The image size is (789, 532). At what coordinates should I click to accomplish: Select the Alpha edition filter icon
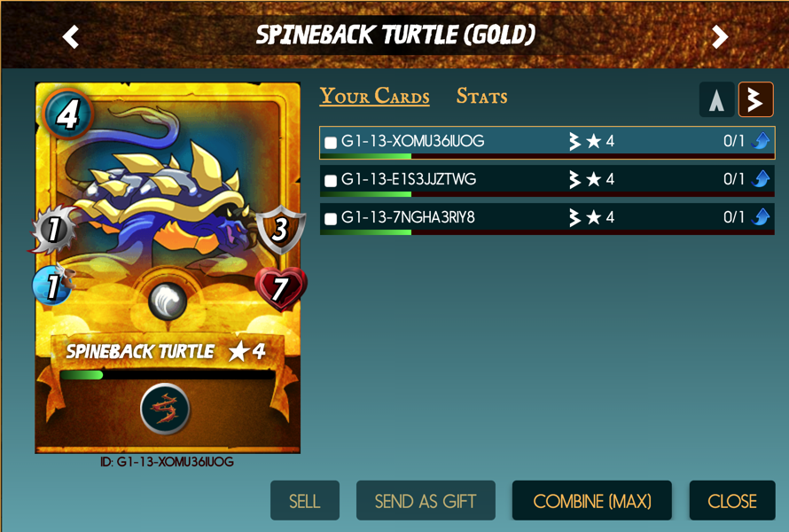[716, 99]
